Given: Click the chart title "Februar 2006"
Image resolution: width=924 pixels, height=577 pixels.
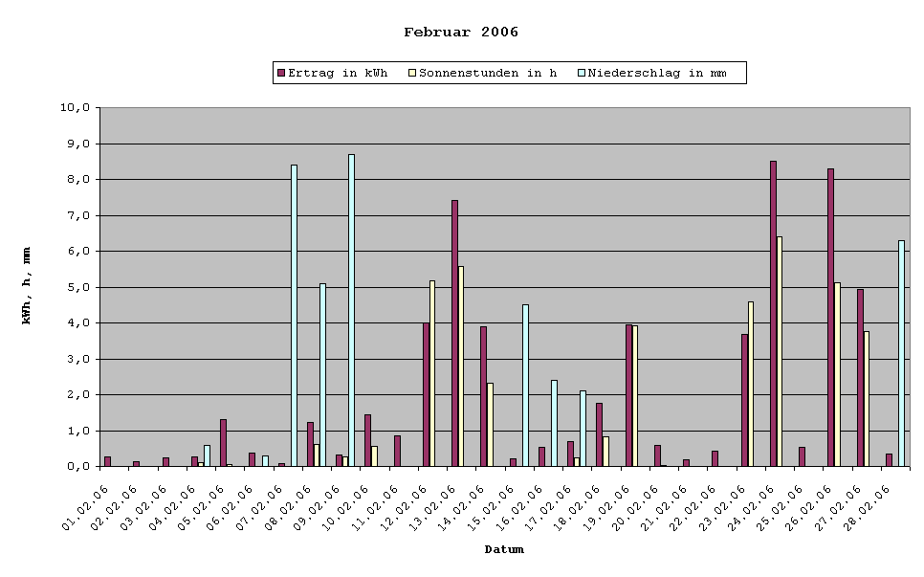Looking at the screenshot, I should 460,31.
